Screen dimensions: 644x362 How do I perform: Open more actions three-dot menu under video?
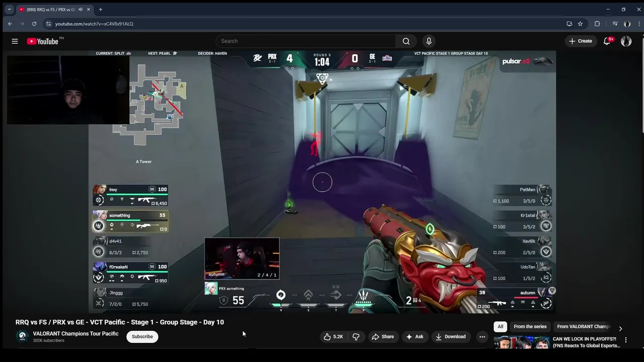[482, 337]
